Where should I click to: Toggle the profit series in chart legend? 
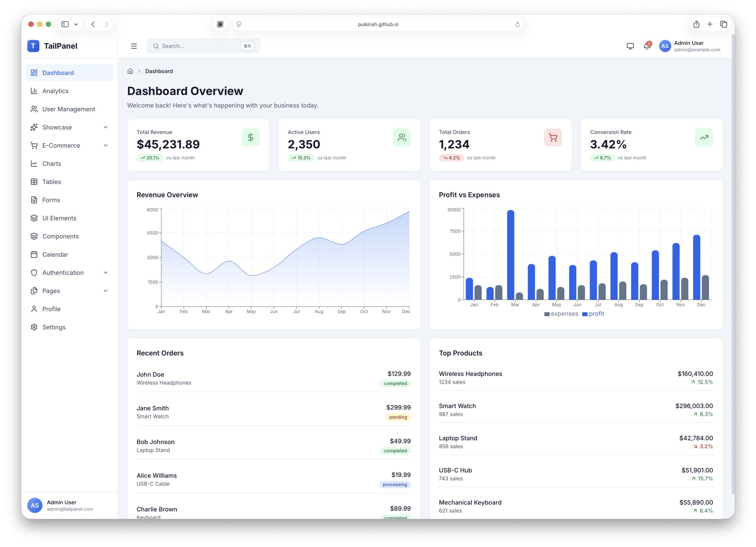593,314
